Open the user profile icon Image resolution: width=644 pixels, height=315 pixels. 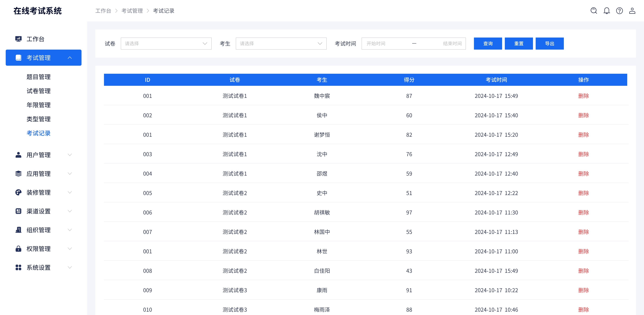pos(632,11)
